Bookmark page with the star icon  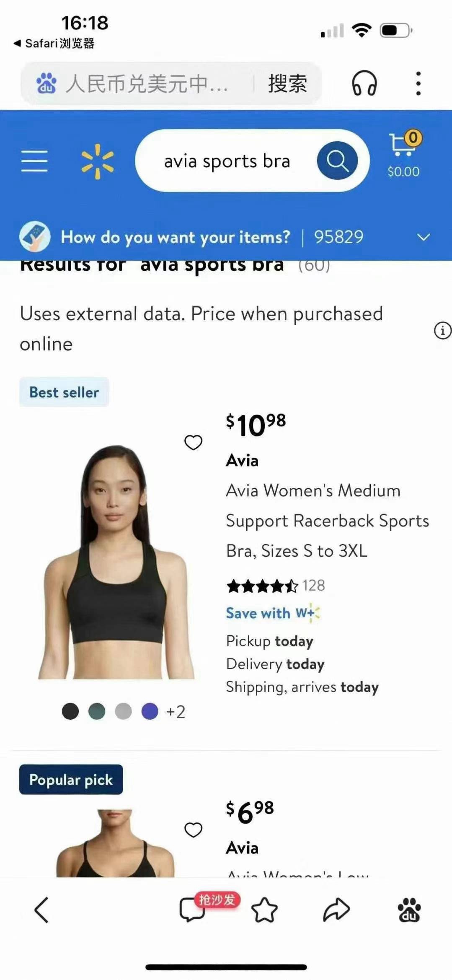point(264,910)
